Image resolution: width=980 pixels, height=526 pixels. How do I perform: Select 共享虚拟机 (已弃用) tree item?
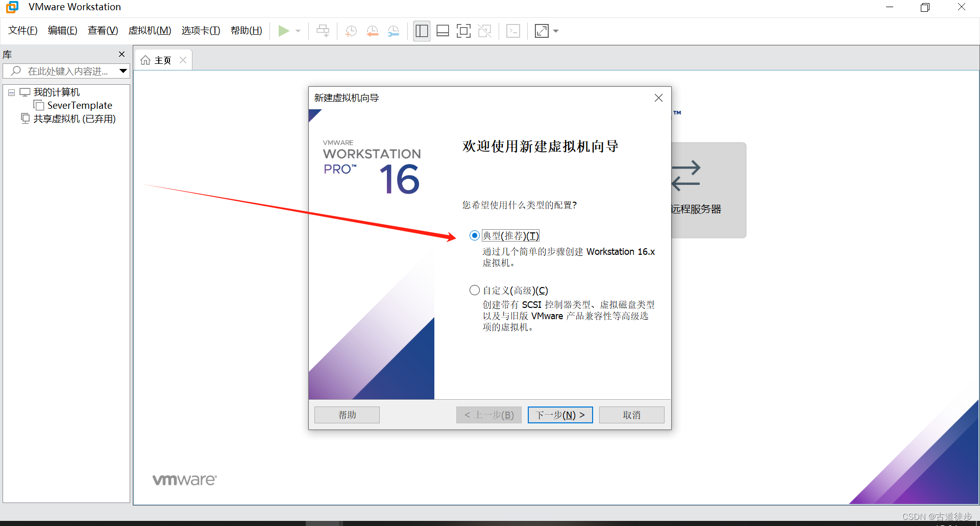(x=75, y=119)
